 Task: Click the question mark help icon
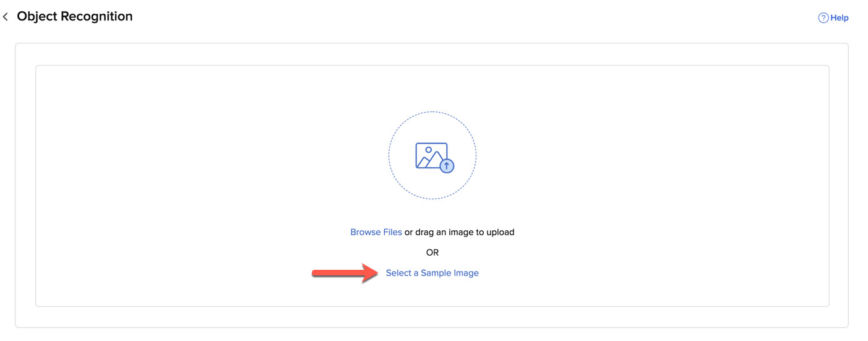tap(823, 18)
